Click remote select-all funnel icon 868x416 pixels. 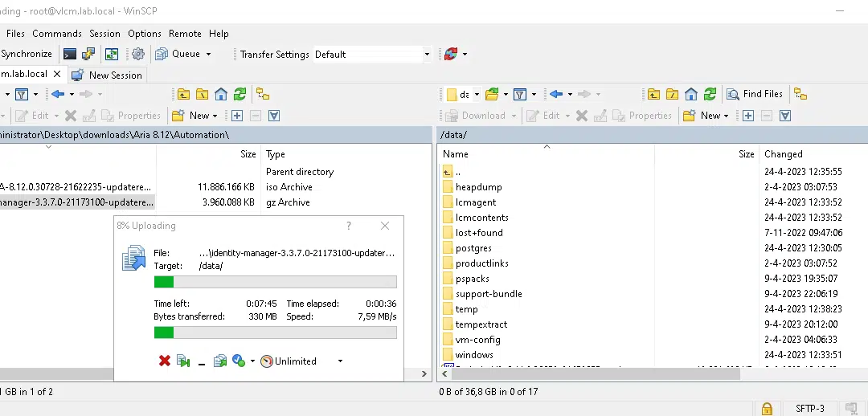(785, 116)
